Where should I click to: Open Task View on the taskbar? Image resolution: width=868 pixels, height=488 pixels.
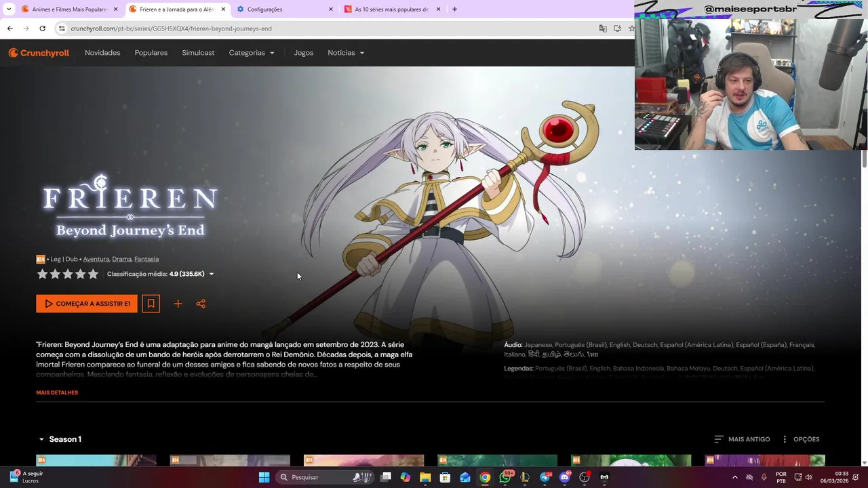click(386, 477)
